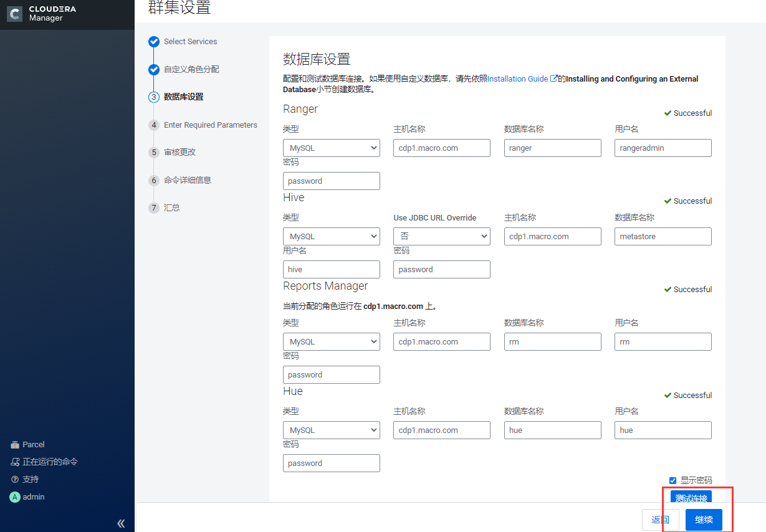
Task: Click Hive password field
Action: [442, 269]
